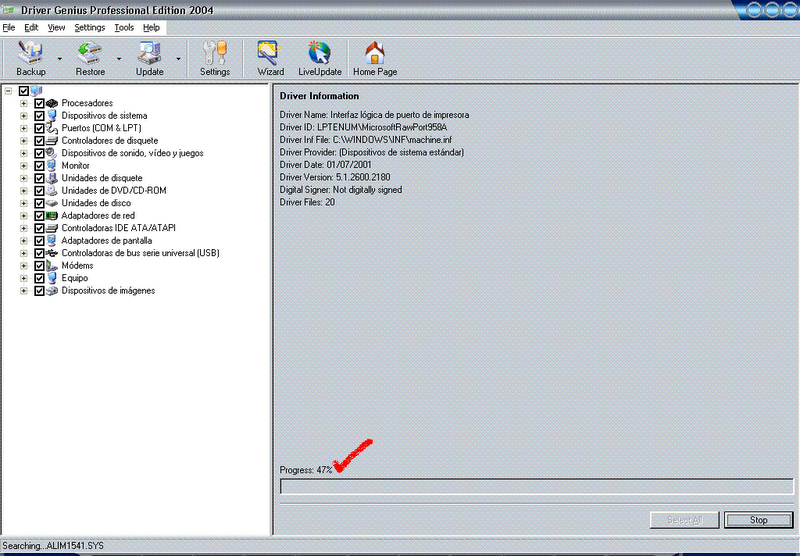The width and height of the screenshot is (800, 556).
Task: Click the Searching...ALIM1541.SYS status text
Action: point(53,546)
